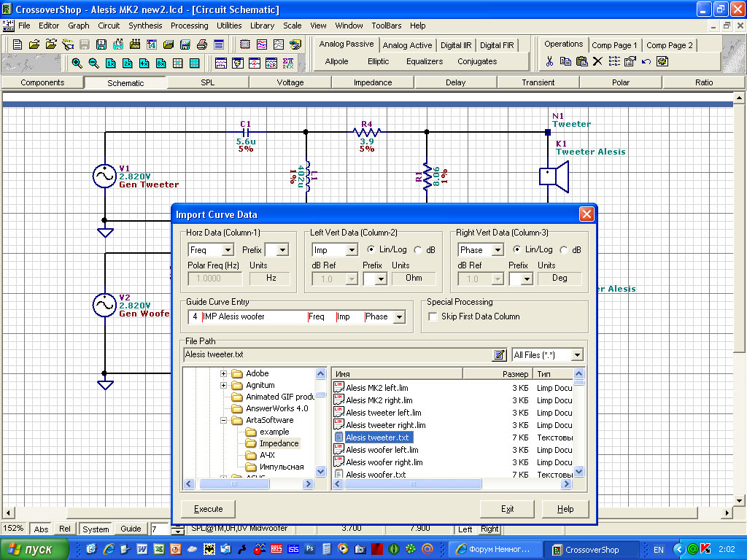747x560 pixels.
Task: Toggle the Right axis button
Action: [489, 529]
